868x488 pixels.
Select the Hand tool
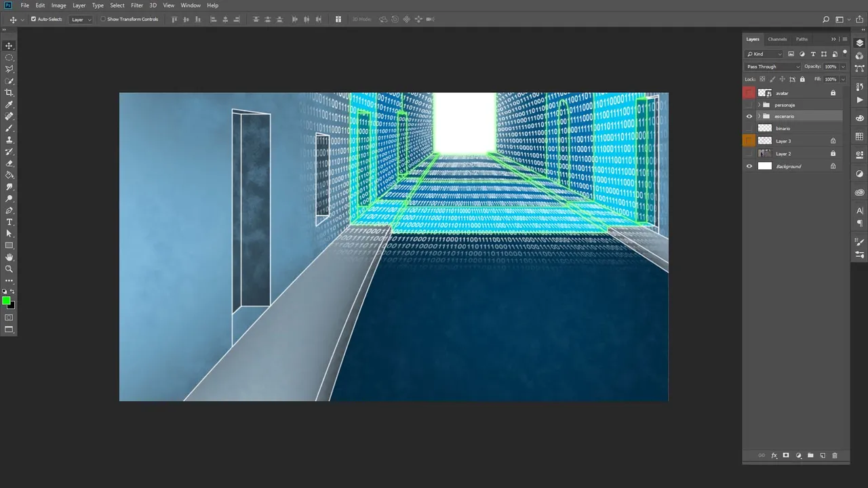(x=9, y=258)
